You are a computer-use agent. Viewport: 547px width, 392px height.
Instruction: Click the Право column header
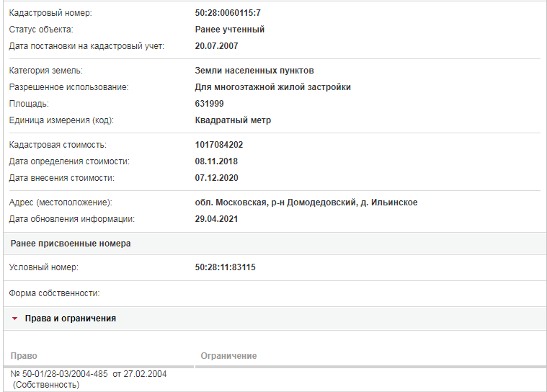point(24,356)
